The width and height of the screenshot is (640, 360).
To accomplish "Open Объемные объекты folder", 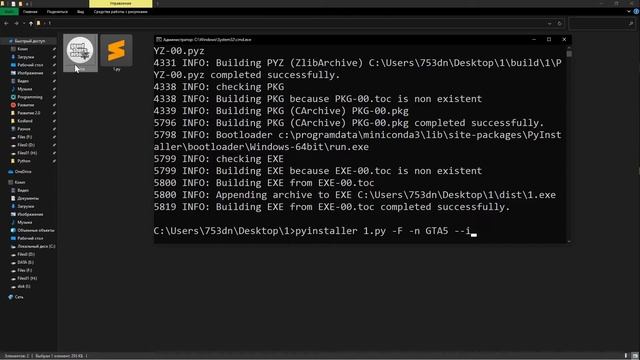I will (36, 230).
